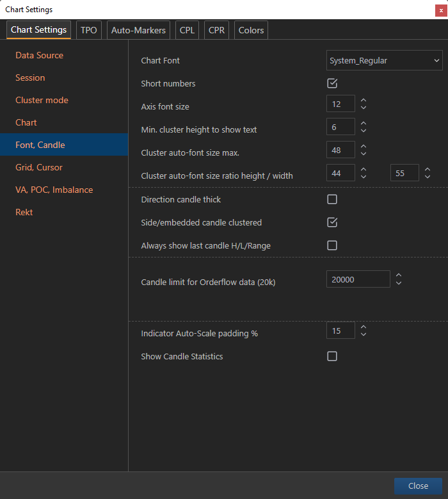448x499 pixels.
Task: Select Session in the sidebar
Action: pyautogui.click(x=64, y=78)
